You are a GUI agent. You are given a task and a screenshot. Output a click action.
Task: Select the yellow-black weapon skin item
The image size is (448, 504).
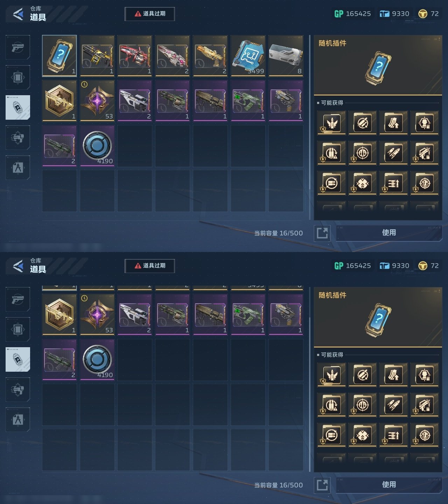pos(97,56)
